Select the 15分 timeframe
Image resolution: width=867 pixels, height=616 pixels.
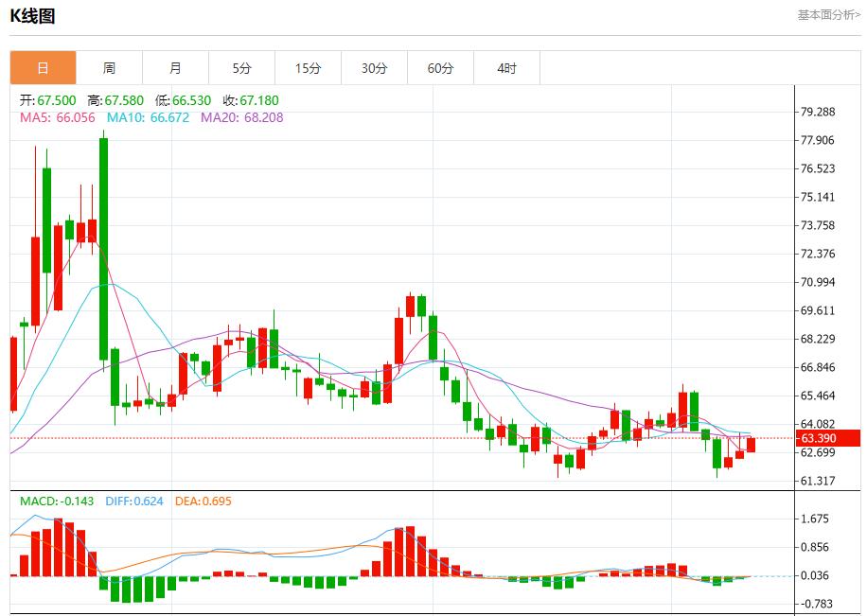point(307,67)
